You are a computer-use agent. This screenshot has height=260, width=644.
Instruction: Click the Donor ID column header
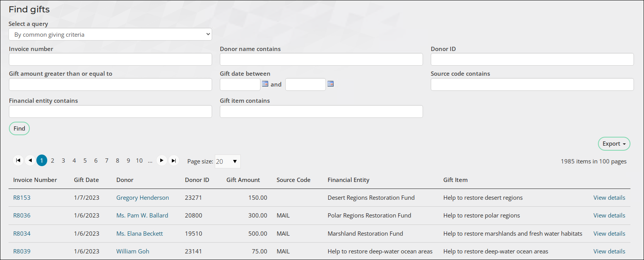click(x=197, y=180)
